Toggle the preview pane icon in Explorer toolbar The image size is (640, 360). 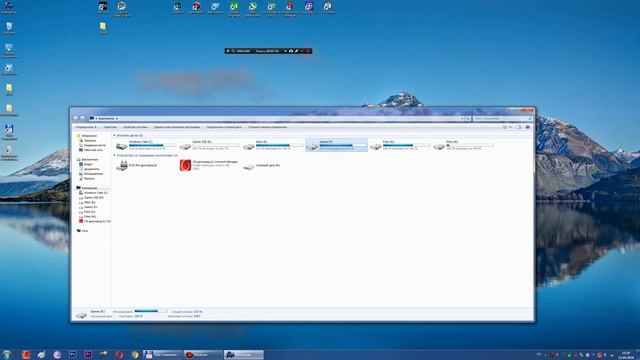pos(518,127)
